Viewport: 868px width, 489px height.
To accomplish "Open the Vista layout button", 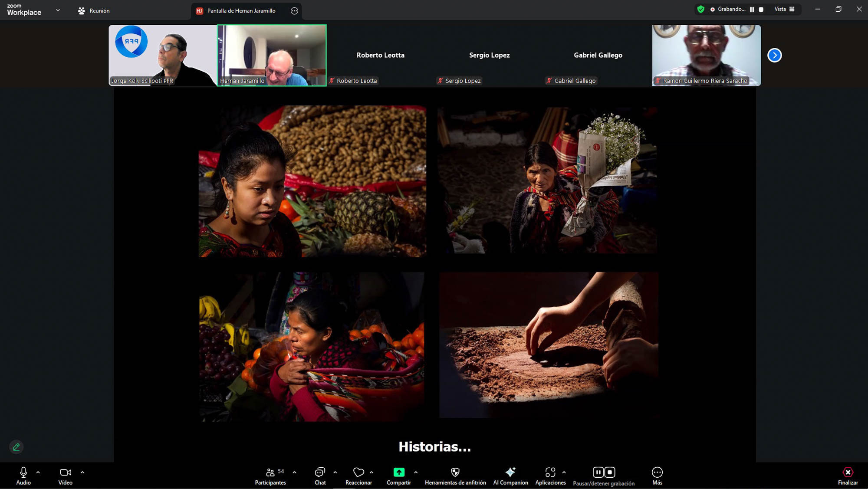I will tap(784, 9).
